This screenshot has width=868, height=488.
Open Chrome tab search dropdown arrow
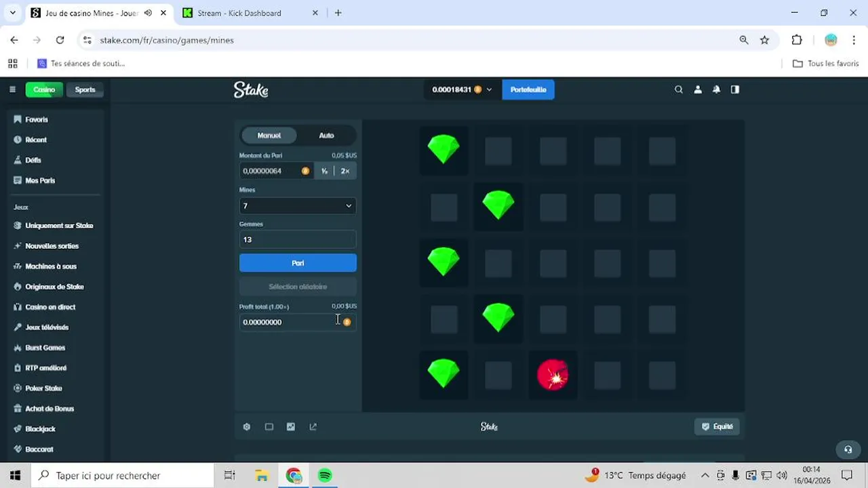12,13
